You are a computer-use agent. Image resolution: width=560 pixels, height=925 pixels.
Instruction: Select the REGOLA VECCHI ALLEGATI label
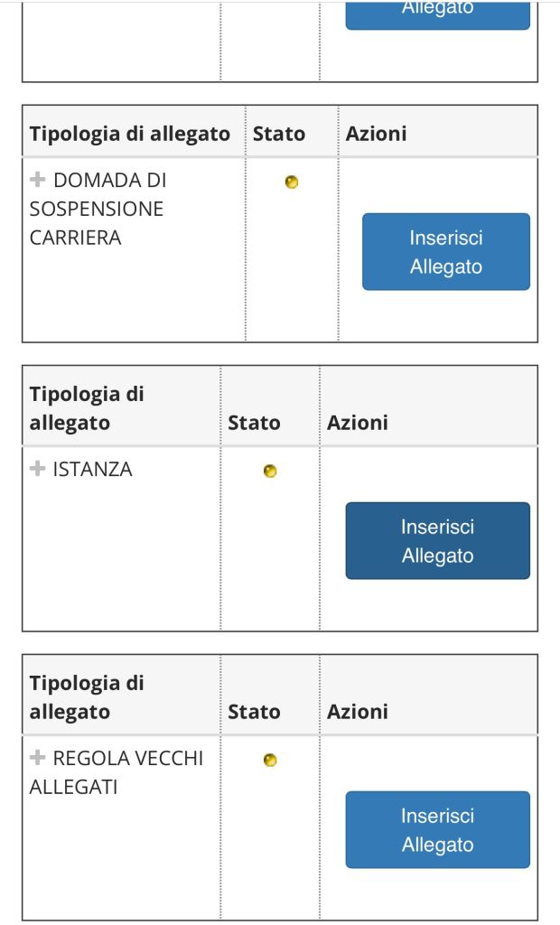117,772
